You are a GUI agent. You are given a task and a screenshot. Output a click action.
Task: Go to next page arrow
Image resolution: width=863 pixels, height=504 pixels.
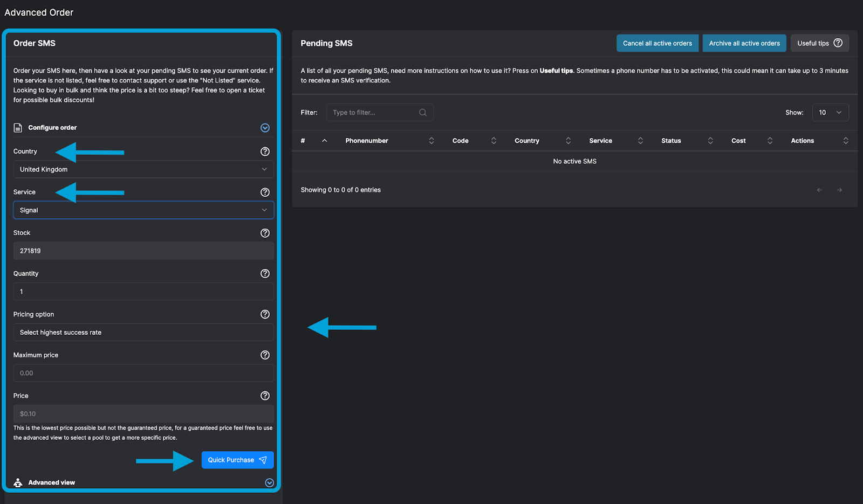[839, 190]
